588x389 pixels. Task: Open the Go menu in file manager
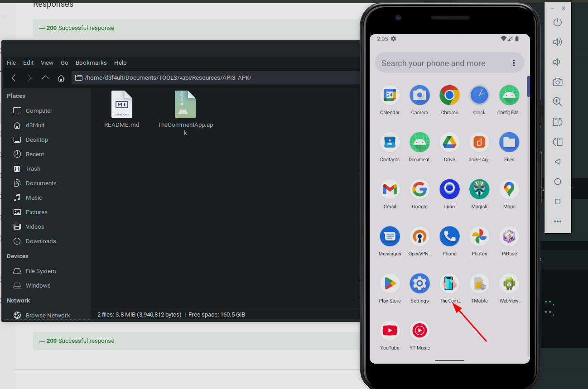pyautogui.click(x=64, y=62)
